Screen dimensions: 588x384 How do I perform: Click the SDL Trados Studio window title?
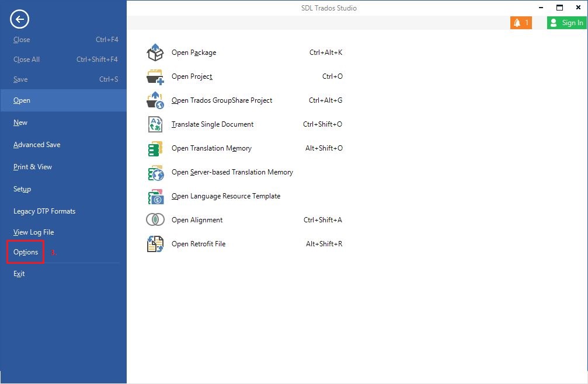coord(329,8)
